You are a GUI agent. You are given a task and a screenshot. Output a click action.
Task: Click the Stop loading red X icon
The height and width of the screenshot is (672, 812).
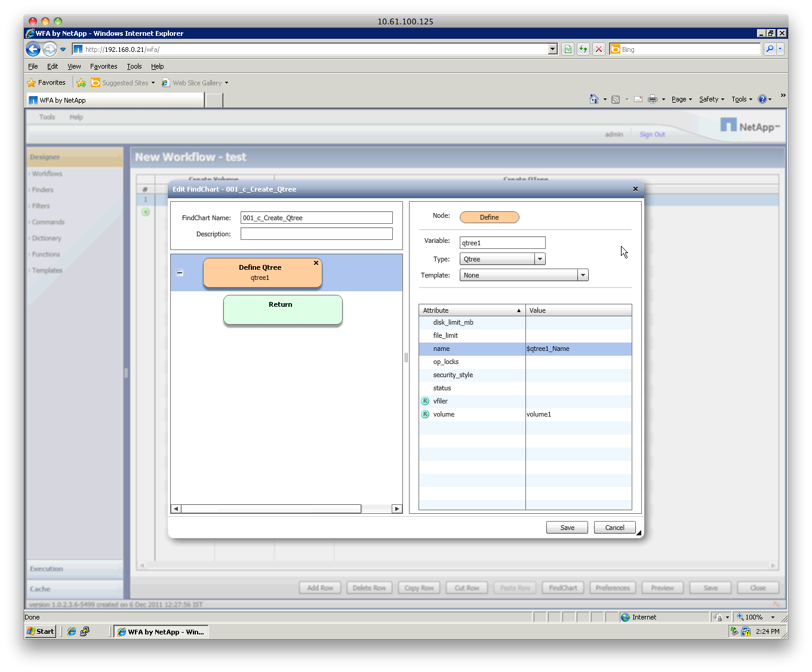click(x=599, y=50)
